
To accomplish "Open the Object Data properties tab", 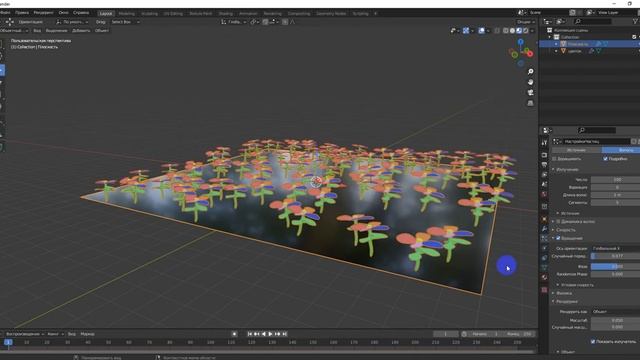I will [544, 268].
